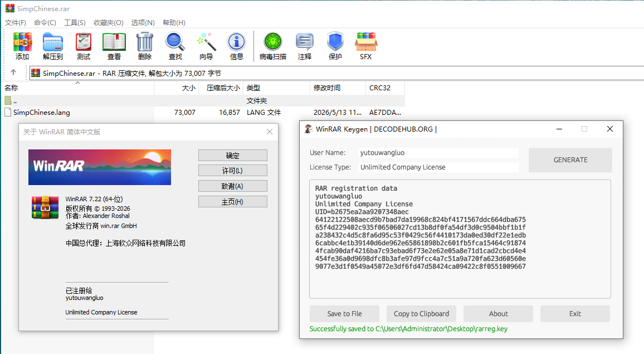This screenshot has height=354, width=644.
Task: Sort by 类型 column header
Action: 276,88
